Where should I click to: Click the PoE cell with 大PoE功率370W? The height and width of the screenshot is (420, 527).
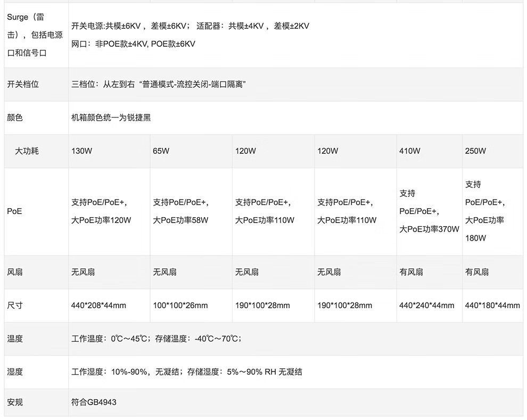[429, 211]
